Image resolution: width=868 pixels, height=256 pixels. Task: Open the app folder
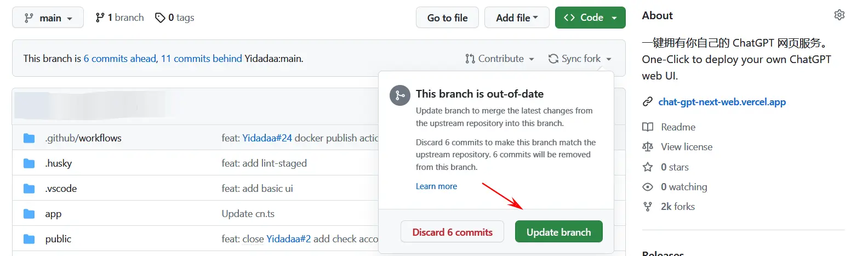point(53,214)
